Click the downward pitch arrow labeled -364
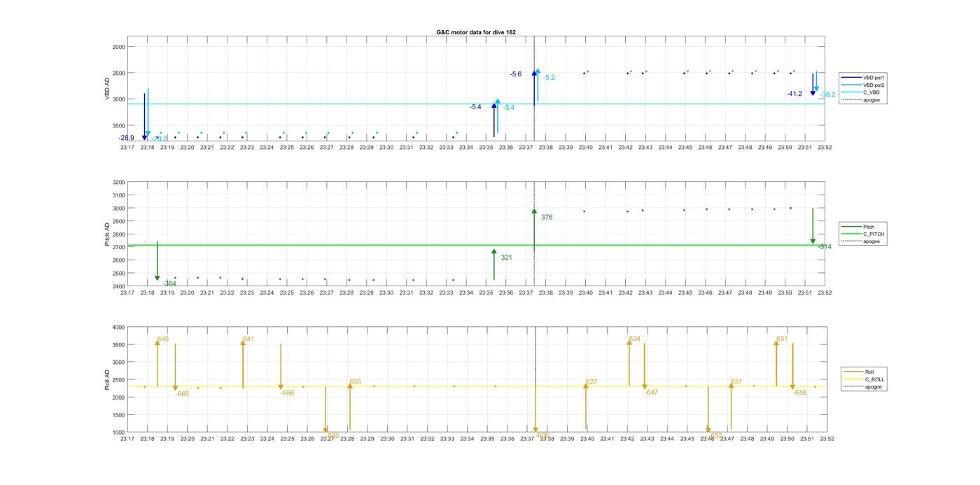This screenshot has height=485, width=980. pos(157,261)
